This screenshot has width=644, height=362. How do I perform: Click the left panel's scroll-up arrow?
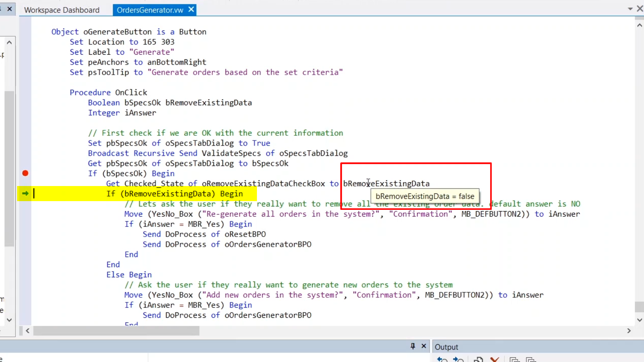tap(9, 43)
